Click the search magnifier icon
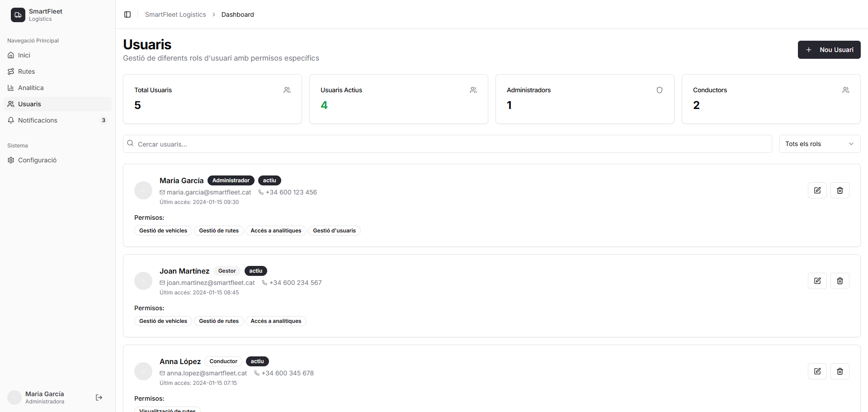This screenshot has height=412, width=868. click(x=130, y=143)
